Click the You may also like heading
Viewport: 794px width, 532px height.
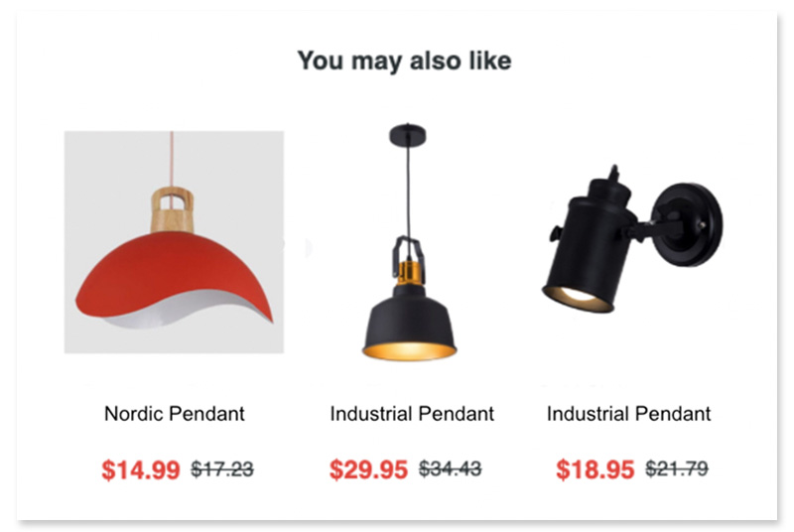tap(404, 61)
